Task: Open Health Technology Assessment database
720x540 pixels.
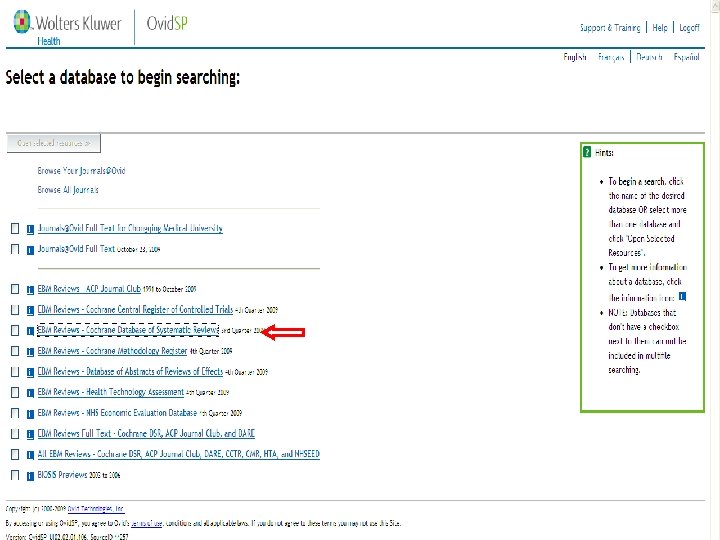Action: click(111, 392)
